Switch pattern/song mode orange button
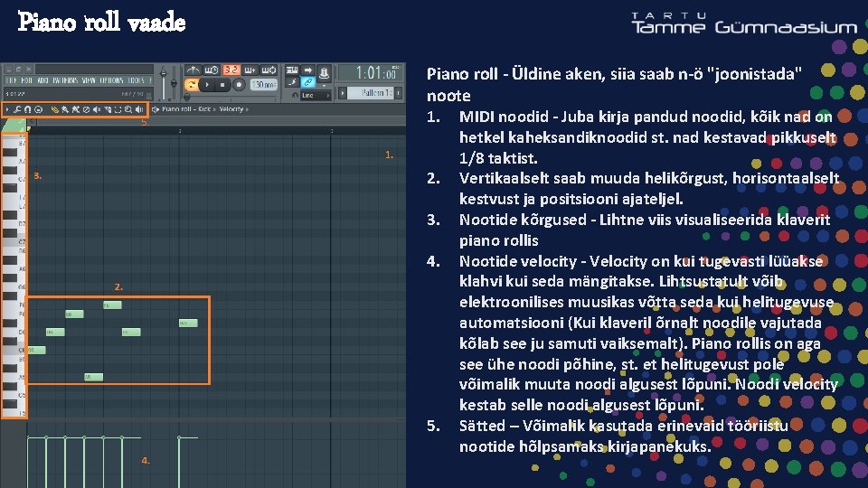Screen dimensions: 868x488 click(x=192, y=85)
